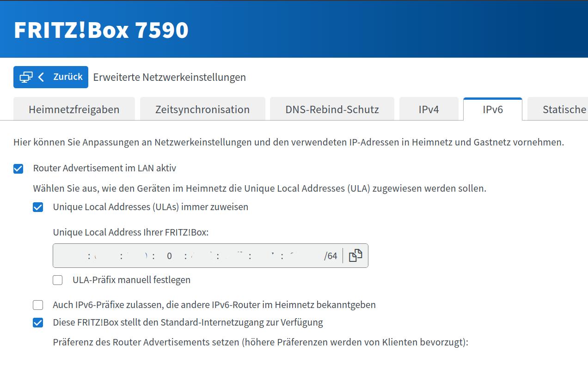Go back with the Zurück button
The width and height of the screenshot is (588, 369).
click(50, 77)
